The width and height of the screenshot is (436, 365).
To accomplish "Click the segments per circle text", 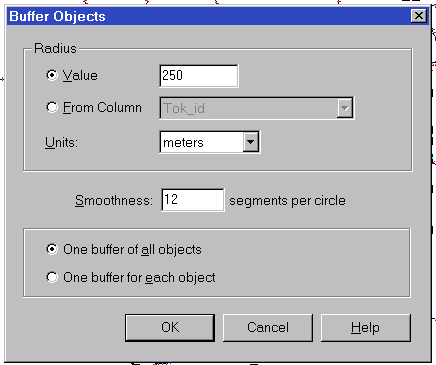I will coord(287,201).
